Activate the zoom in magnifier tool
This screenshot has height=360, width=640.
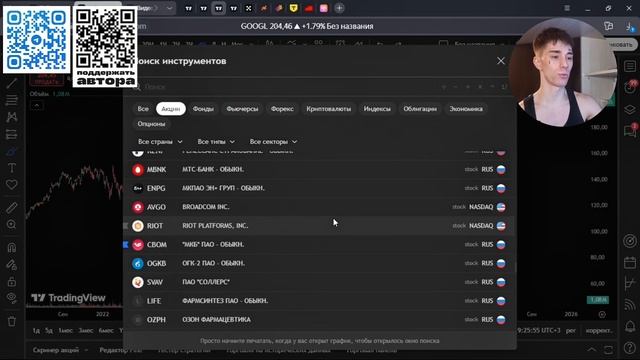(11, 224)
